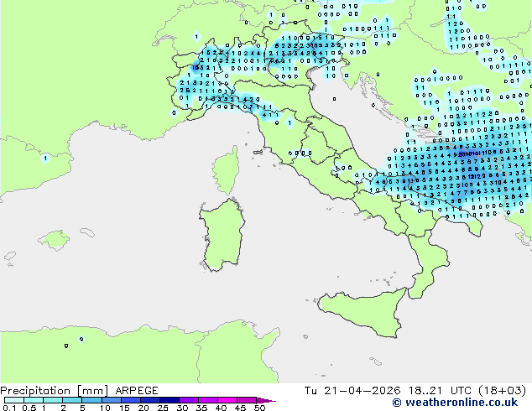The width and height of the screenshot is (532, 411).
Task: Select the 5–10 mm legend color segment
Action: point(91,400)
